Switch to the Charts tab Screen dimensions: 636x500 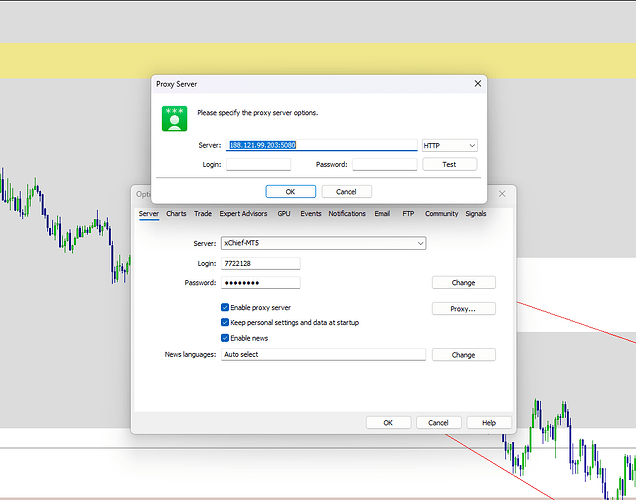point(176,214)
